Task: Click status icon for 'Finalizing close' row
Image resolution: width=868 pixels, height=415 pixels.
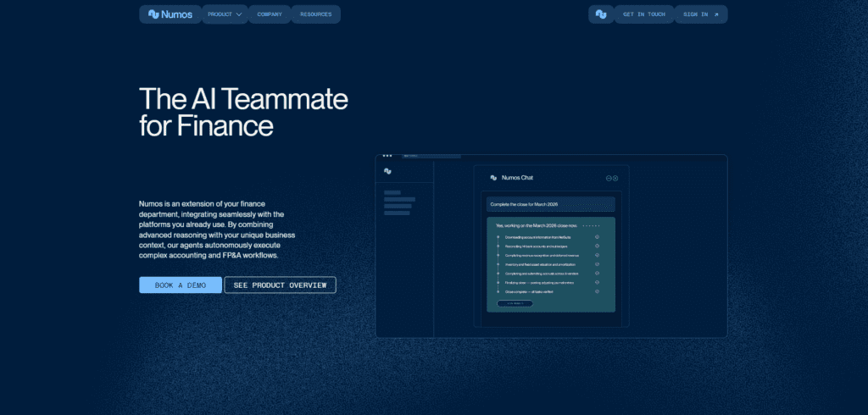Action: (x=598, y=283)
